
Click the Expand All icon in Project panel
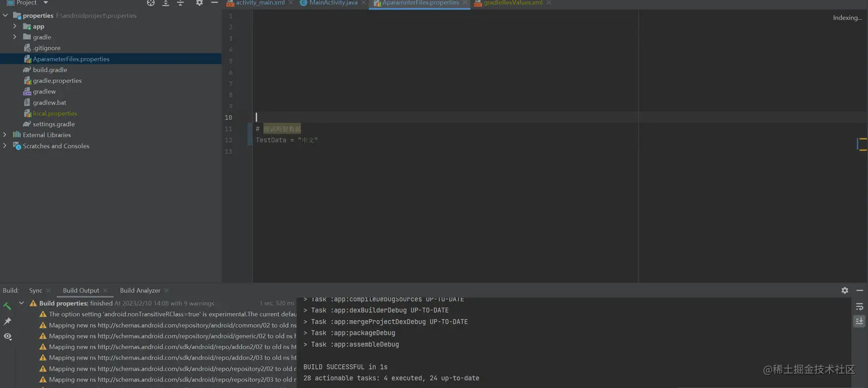click(166, 3)
